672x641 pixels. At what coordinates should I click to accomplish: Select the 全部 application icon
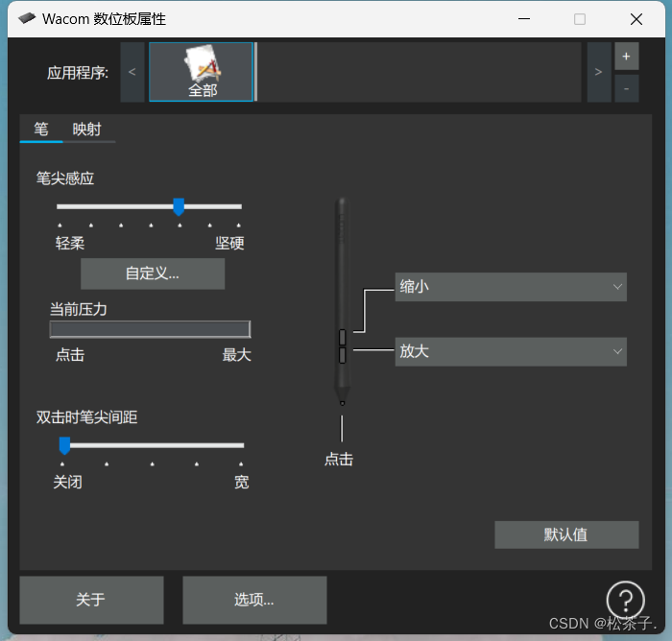(x=201, y=72)
